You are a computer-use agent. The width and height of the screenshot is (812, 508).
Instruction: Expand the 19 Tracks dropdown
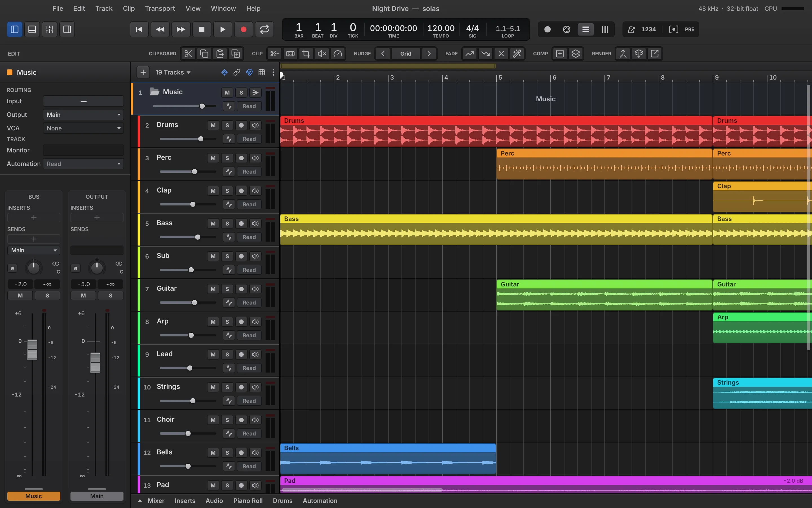click(x=173, y=72)
